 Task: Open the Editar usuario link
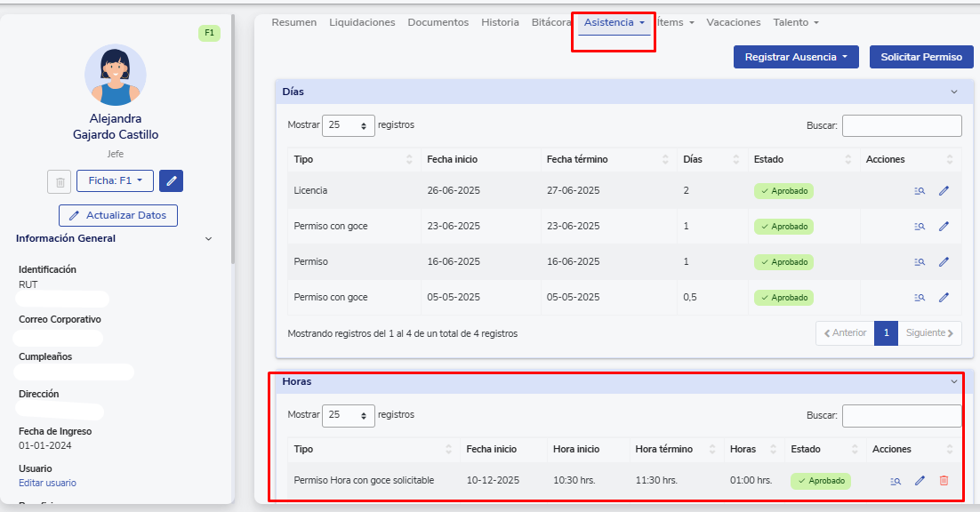(47, 483)
